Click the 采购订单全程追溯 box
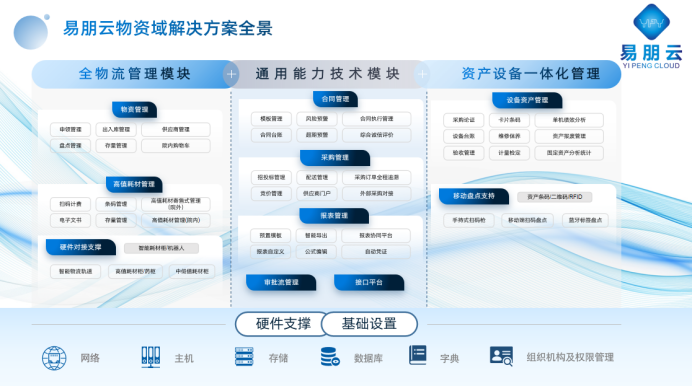The height and width of the screenshot is (387, 692). tap(376, 177)
